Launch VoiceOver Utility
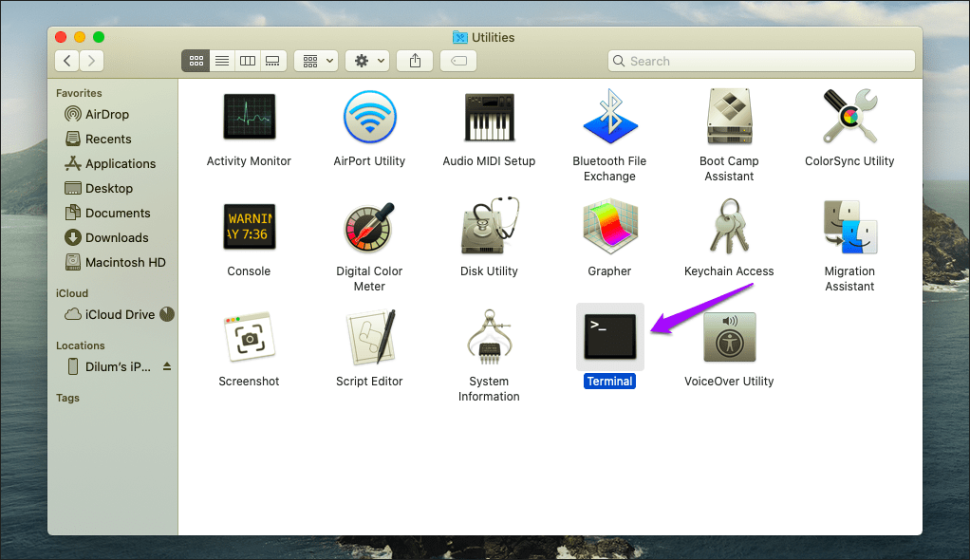This screenshot has width=970, height=560. pyautogui.click(x=729, y=337)
